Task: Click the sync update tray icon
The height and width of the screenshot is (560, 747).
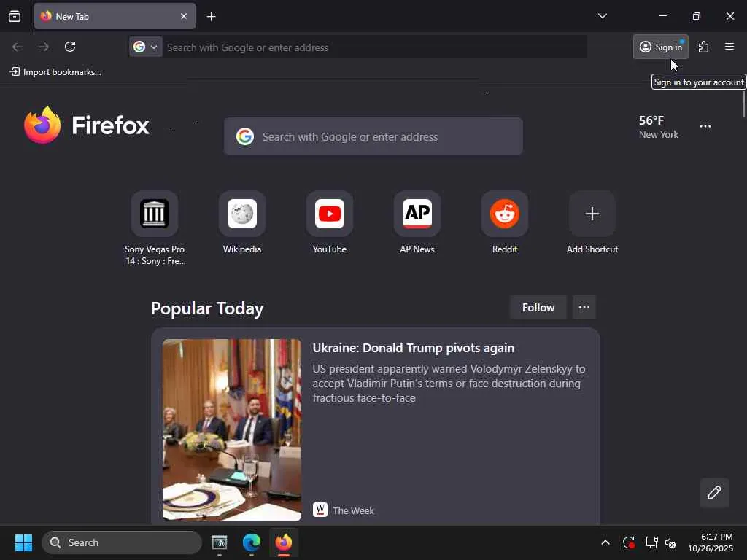Action: click(628, 542)
